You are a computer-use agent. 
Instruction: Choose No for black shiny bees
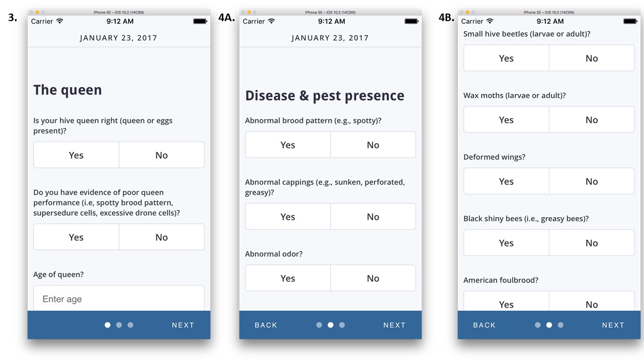[x=592, y=243]
